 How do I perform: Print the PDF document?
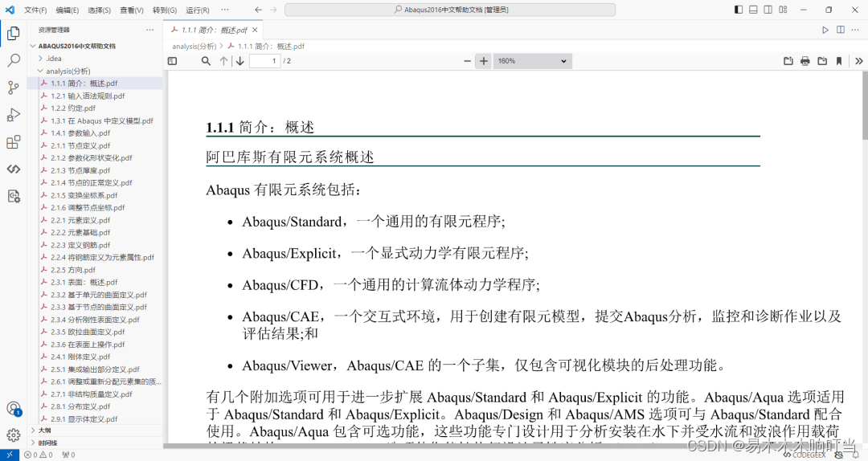805,61
